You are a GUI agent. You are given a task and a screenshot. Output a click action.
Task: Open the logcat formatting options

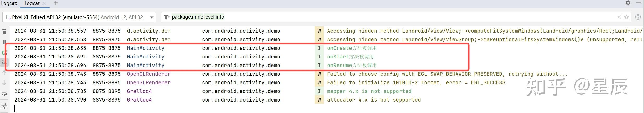4,106
